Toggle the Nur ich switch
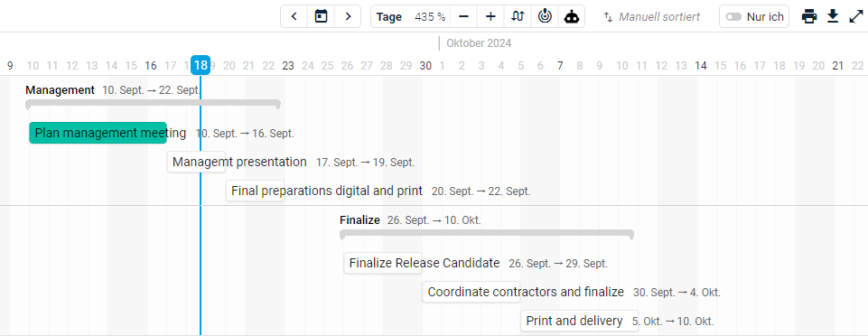The height and width of the screenshot is (336, 868). (x=733, y=16)
